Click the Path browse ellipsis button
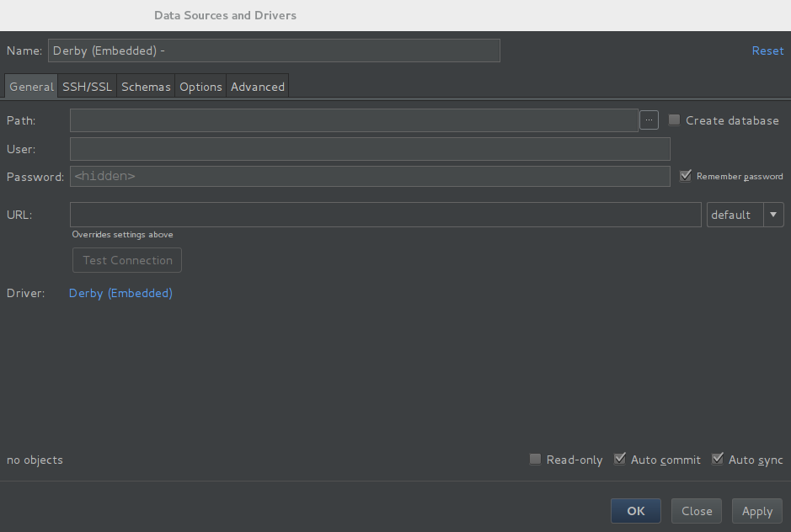 point(649,120)
